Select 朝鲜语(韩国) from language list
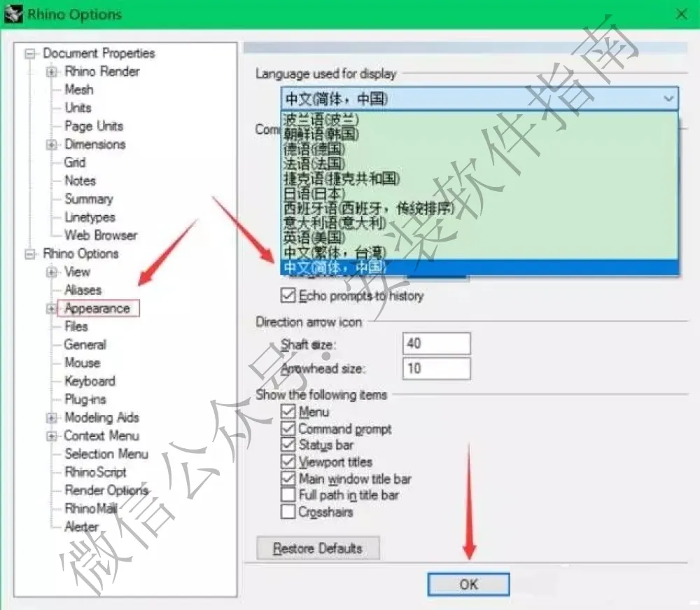700x610 pixels. (479, 134)
